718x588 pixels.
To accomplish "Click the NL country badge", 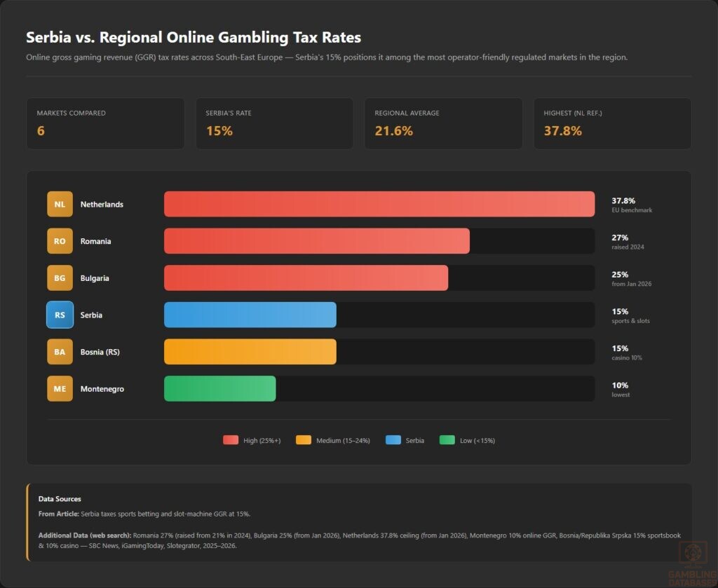I will pos(60,204).
